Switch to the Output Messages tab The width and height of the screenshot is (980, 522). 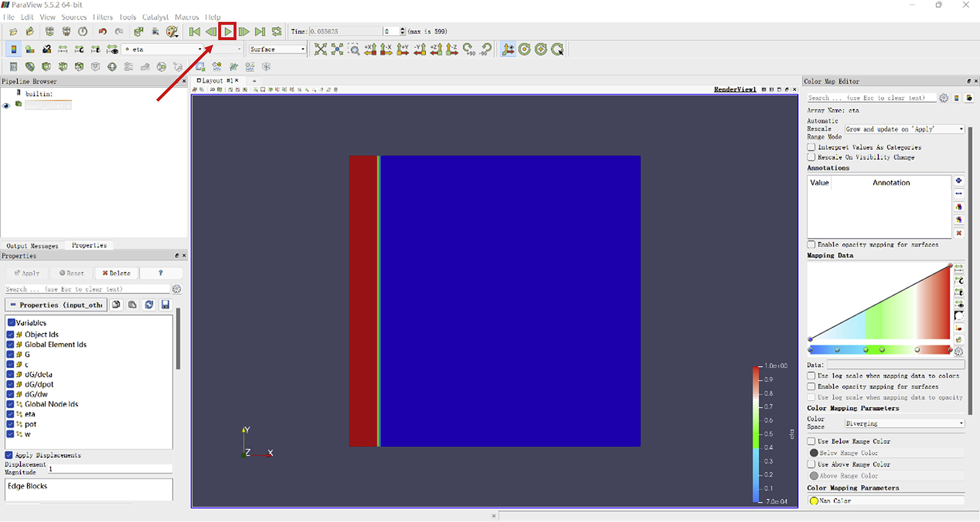[32, 246]
